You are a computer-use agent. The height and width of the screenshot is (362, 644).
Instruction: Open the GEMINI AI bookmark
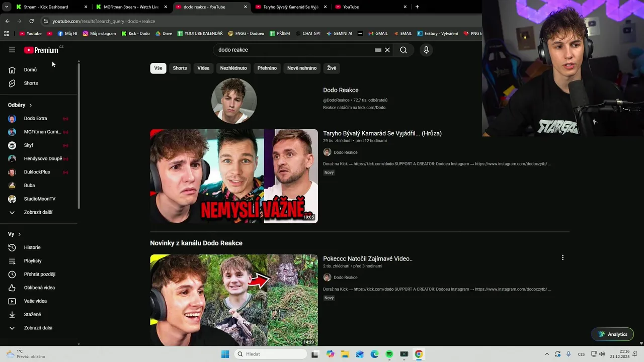339,34
